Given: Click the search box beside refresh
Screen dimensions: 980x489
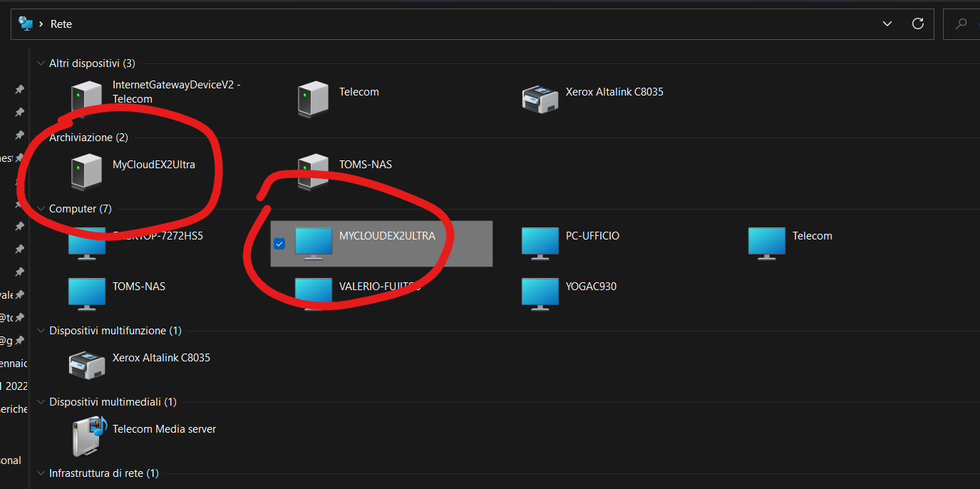Looking at the screenshot, I should [961, 24].
